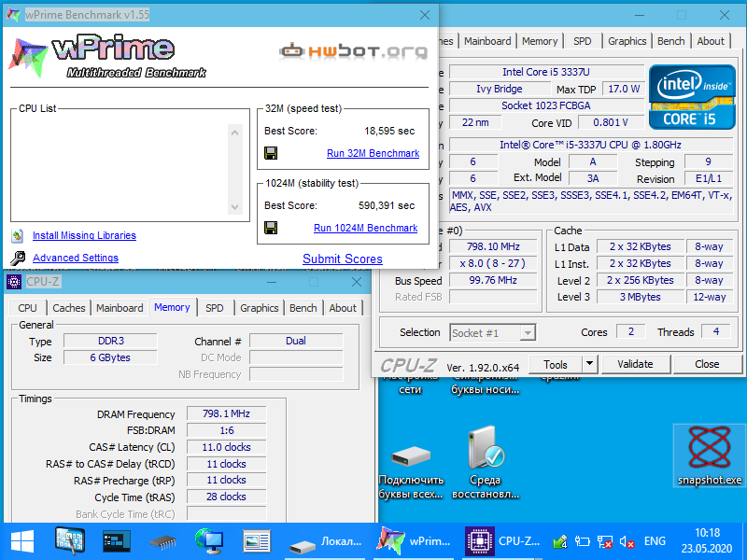Save the 32M score via floppy icon
Screen dimensions: 747x560
271,153
